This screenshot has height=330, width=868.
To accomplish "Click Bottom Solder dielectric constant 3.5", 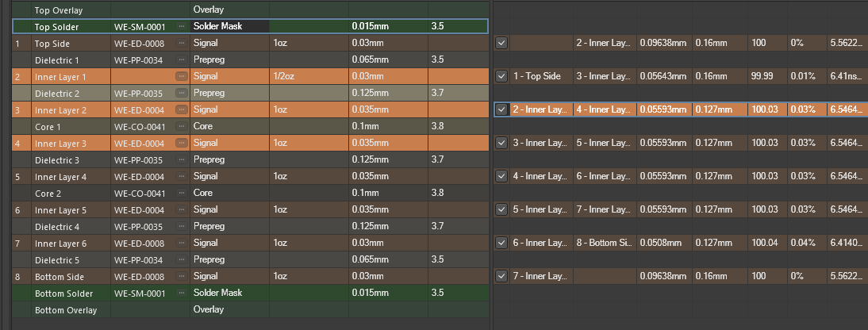I will click(457, 294).
